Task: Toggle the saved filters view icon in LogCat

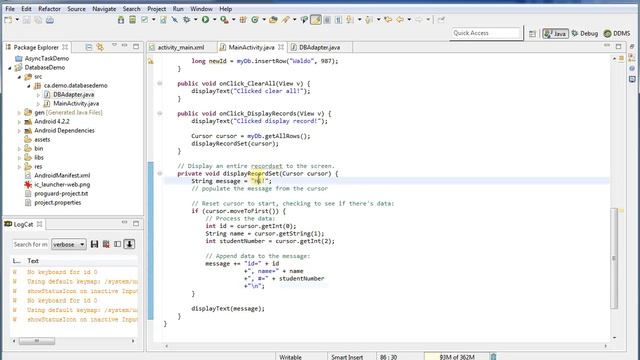Action: coord(118,244)
